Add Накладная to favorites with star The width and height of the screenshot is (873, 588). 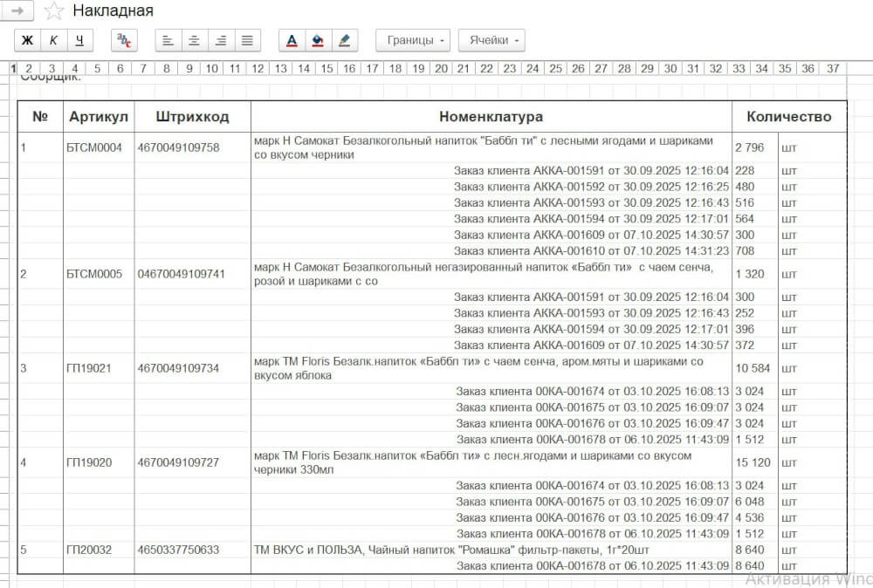pyautogui.click(x=54, y=10)
